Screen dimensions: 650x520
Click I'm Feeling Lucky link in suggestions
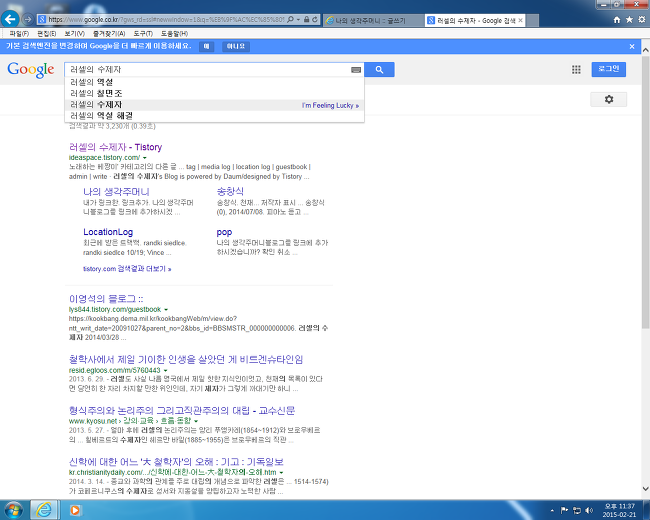(330, 105)
